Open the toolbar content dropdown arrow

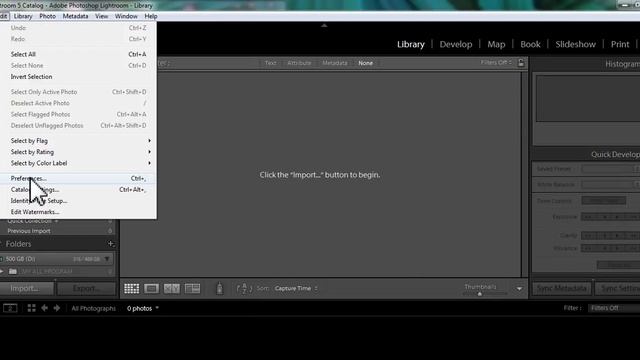(x=519, y=289)
